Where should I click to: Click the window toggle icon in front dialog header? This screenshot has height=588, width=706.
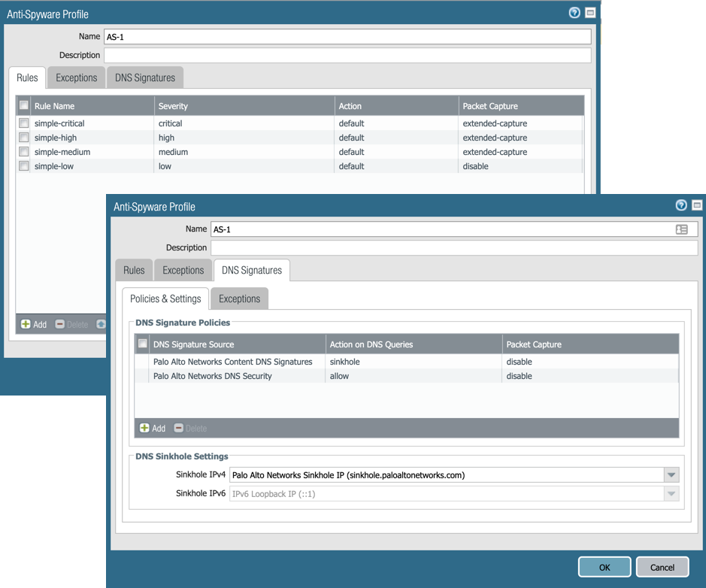(x=696, y=205)
